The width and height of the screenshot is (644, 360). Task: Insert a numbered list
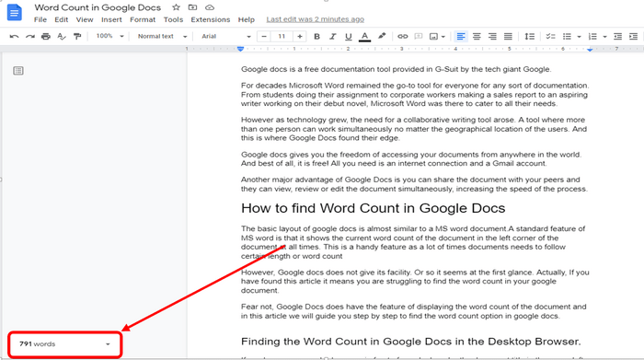coord(592,37)
